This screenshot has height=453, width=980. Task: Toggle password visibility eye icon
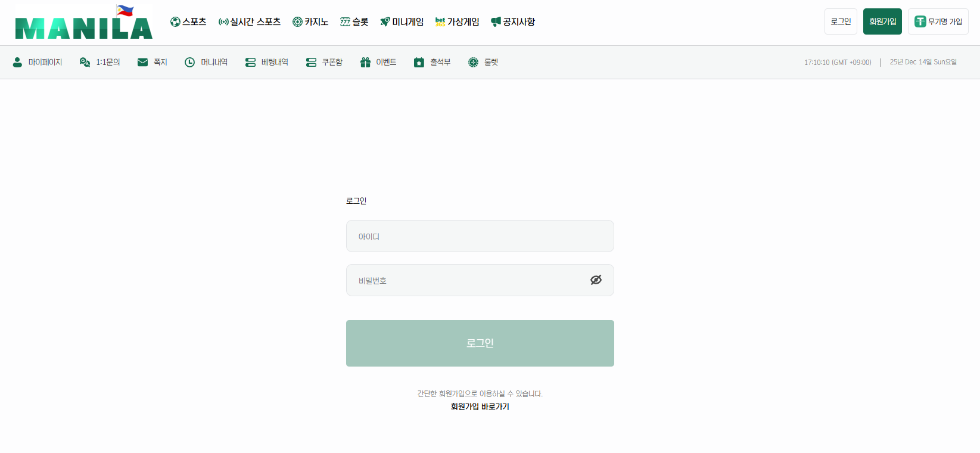pos(596,280)
